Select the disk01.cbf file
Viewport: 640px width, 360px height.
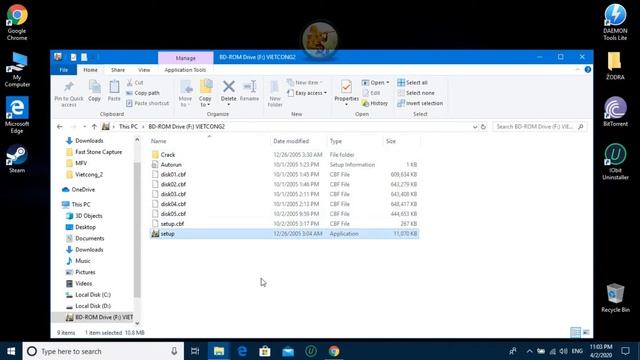click(x=173, y=175)
